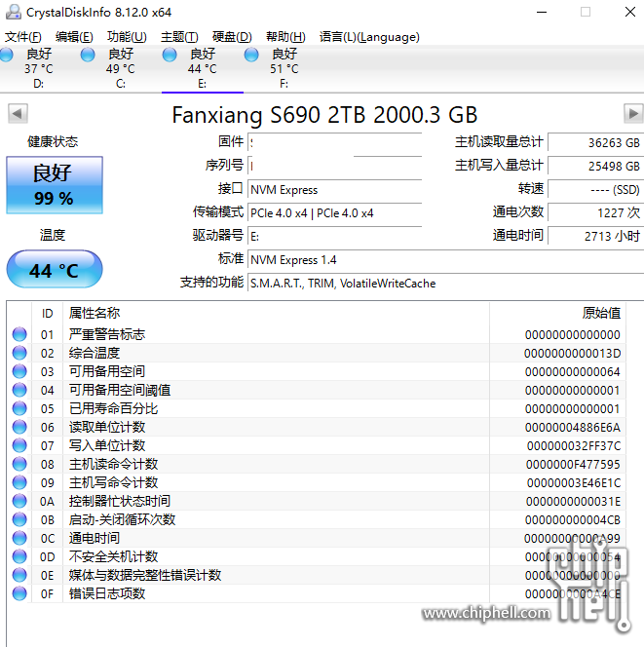Click the 25498 GB host writes value
The image size is (644, 647).
[595, 166]
